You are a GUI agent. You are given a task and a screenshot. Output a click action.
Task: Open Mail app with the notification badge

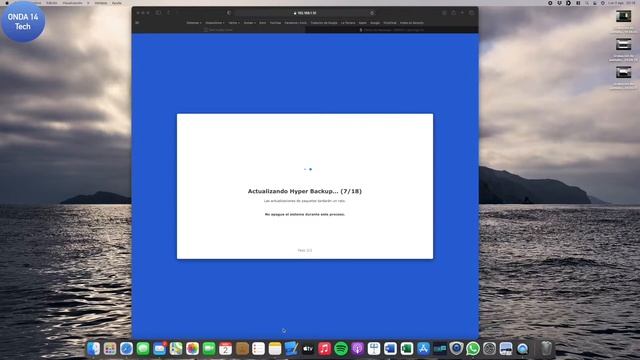(x=160, y=349)
